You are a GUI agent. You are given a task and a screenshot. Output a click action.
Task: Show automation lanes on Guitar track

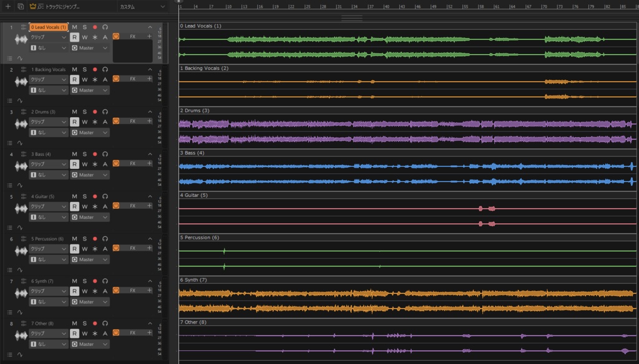(x=19, y=228)
